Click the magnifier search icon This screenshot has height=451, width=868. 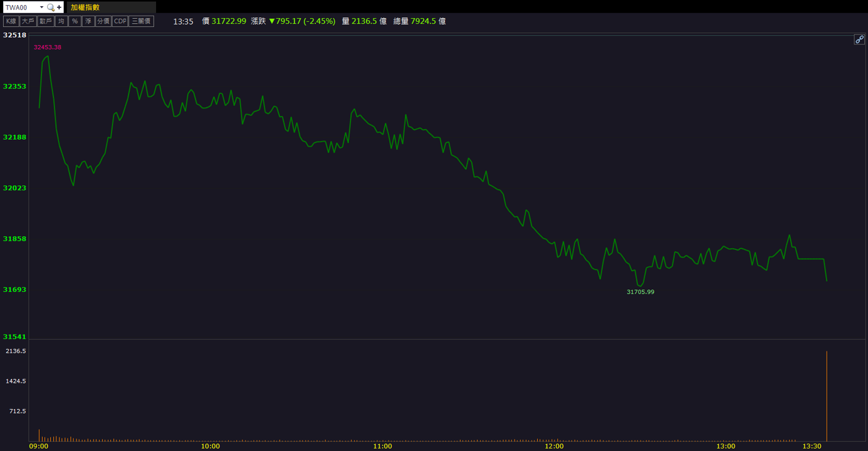point(51,8)
